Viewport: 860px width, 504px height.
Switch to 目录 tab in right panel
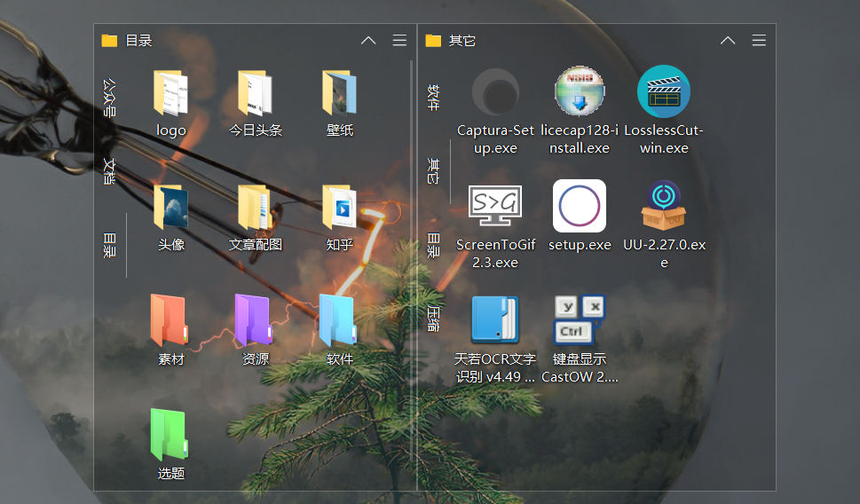(433, 245)
